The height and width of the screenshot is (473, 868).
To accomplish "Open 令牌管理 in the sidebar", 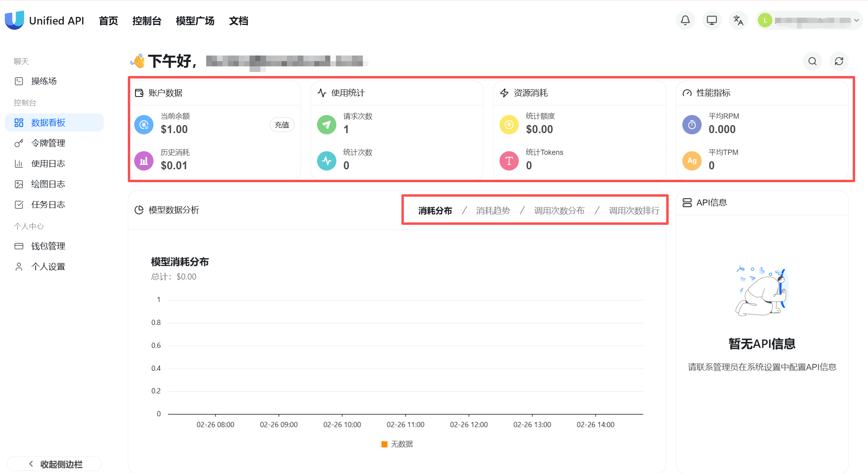I will click(x=48, y=143).
